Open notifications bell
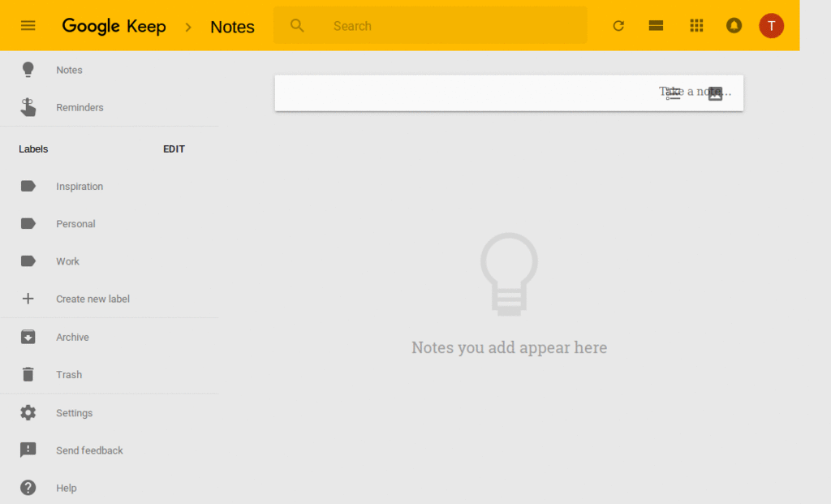The height and width of the screenshot is (504, 831). point(734,25)
